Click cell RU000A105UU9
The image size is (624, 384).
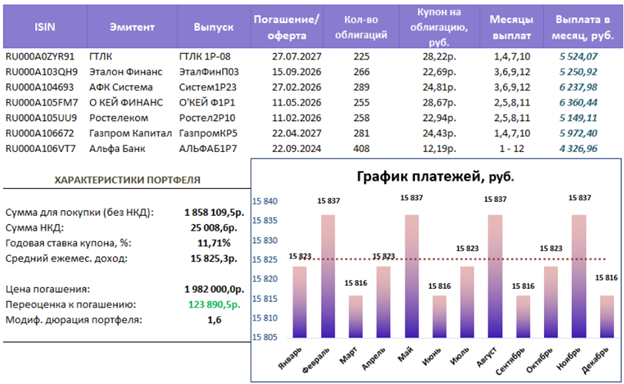coord(41,118)
